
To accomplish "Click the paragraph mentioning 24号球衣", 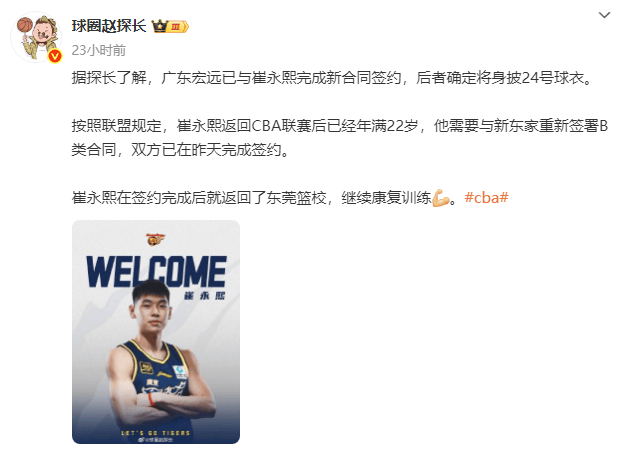I will [332, 78].
